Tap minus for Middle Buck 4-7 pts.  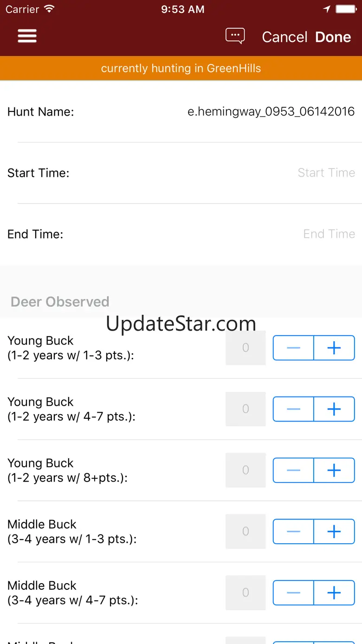click(x=293, y=593)
